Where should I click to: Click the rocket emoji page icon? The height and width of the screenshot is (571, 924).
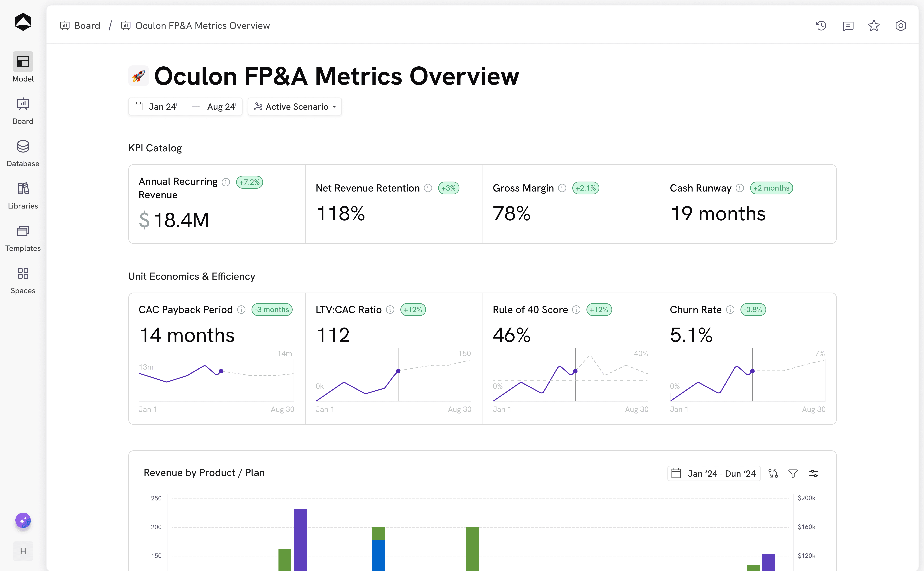[x=138, y=76]
